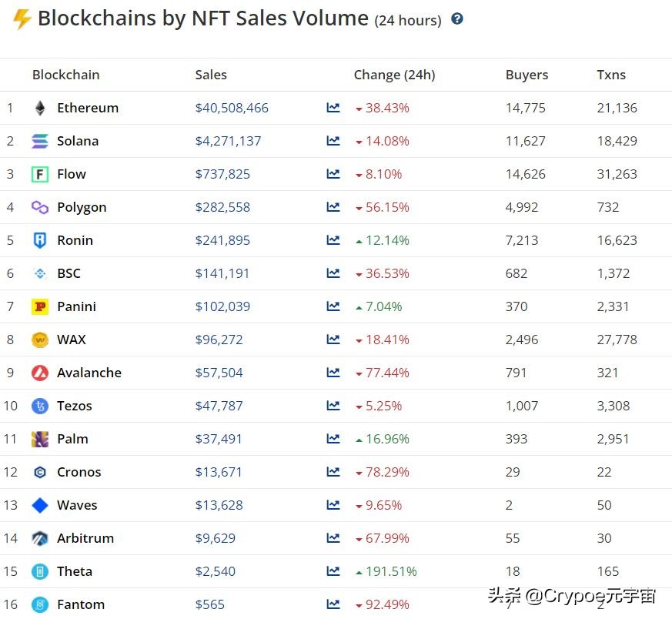Open Theta sales chart icon
This screenshot has height=619, width=672.
(333, 571)
